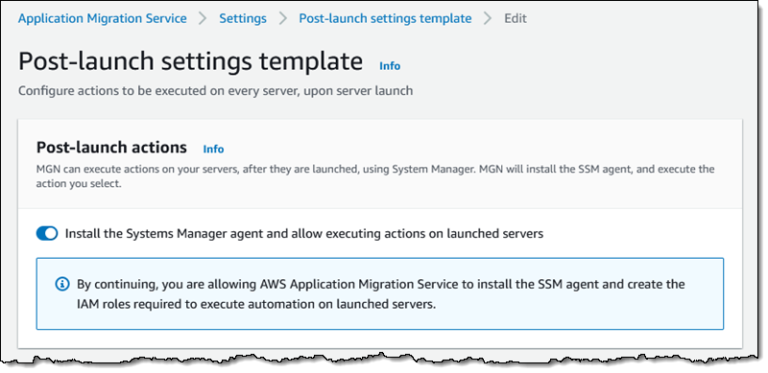This screenshot has width=768, height=373.
Task: Open the Info link beside the page title
Action: click(x=390, y=66)
